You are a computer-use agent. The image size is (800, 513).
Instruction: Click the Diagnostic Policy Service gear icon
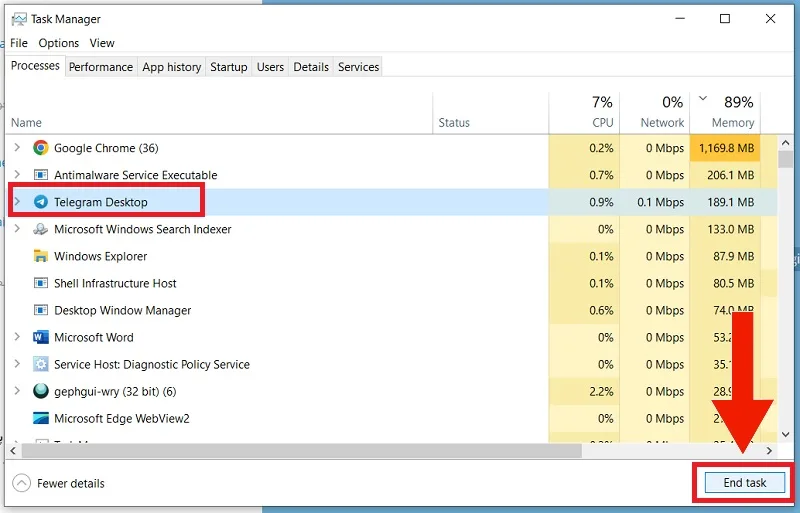click(40, 364)
